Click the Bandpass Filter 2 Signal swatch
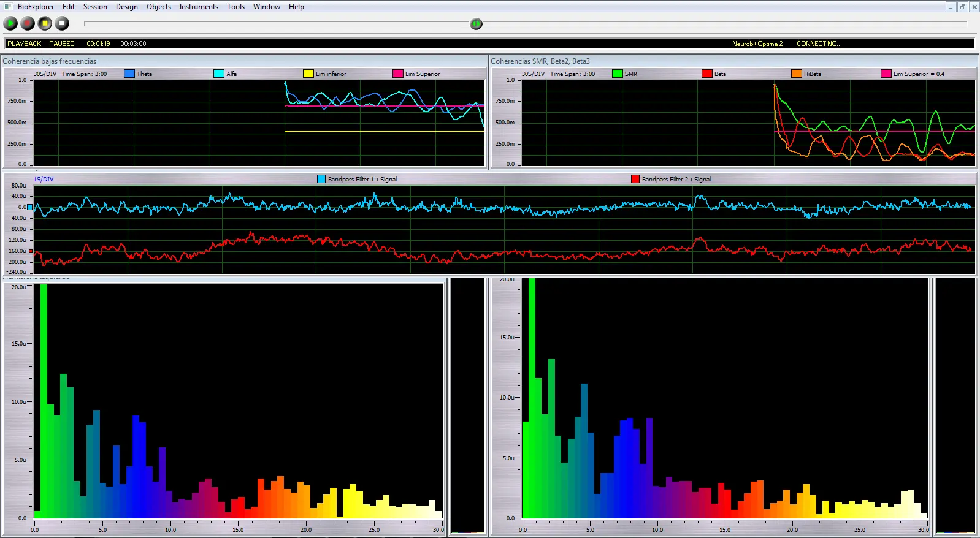980x538 pixels. [635, 179]
